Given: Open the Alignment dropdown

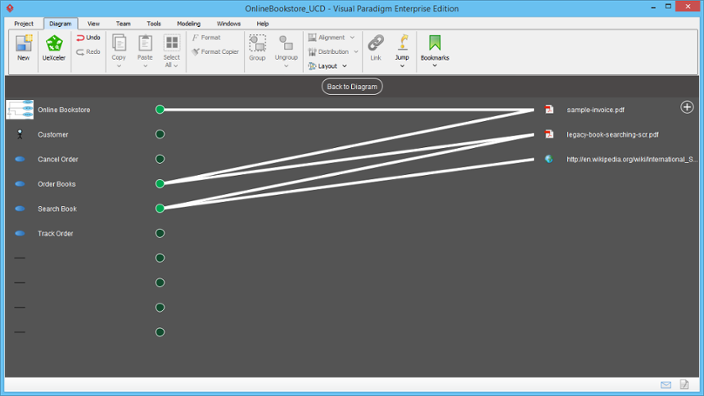Looking at the screenshot, I should coord(331,38).
